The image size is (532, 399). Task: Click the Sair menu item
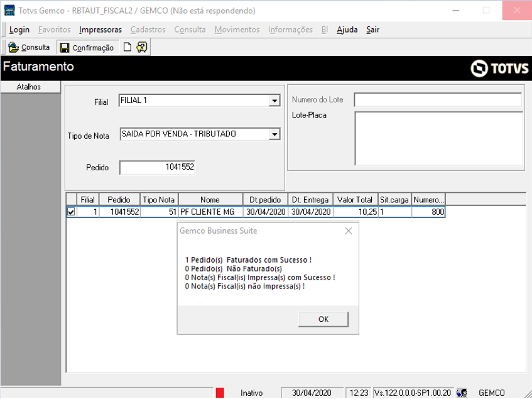(x=372, y=30)
